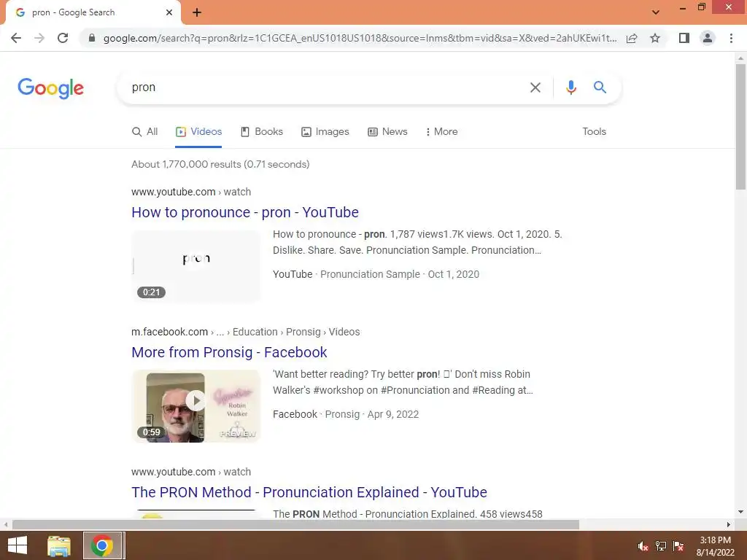Click the vertical scrollbar thumb
Viewport: 747px width, 560px height.
pos(740,127)
